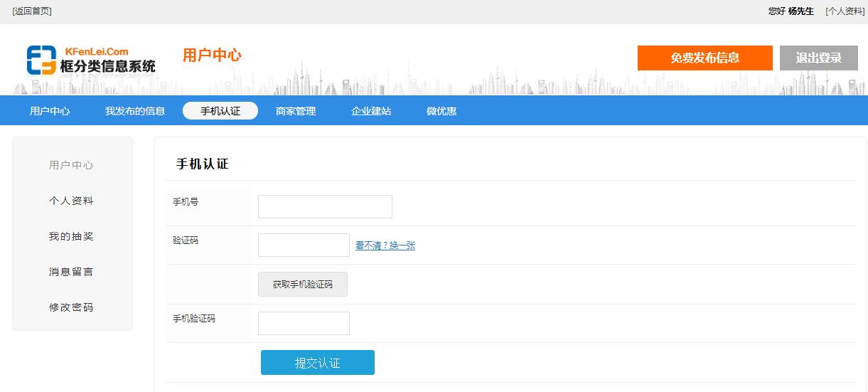Click the KFenLei.Com site logo
This screenshot has height=392, width=868.
click(x=91, y=60)
